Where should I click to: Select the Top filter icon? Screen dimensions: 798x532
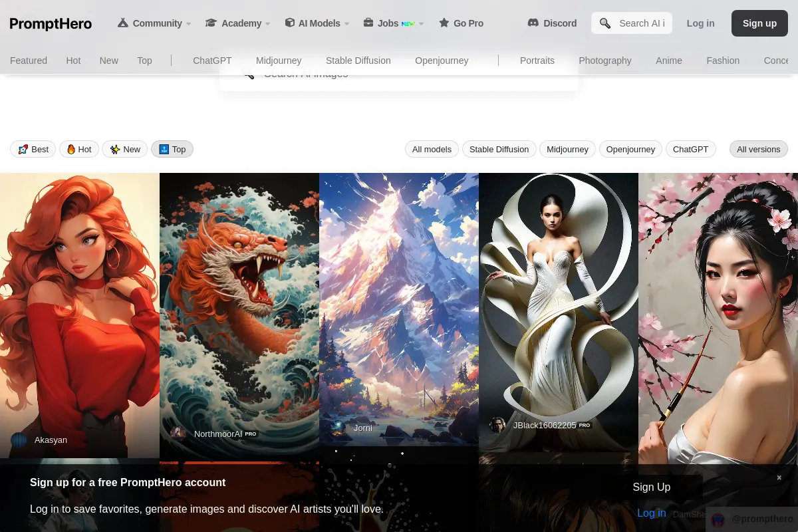[x=164, y=149]
